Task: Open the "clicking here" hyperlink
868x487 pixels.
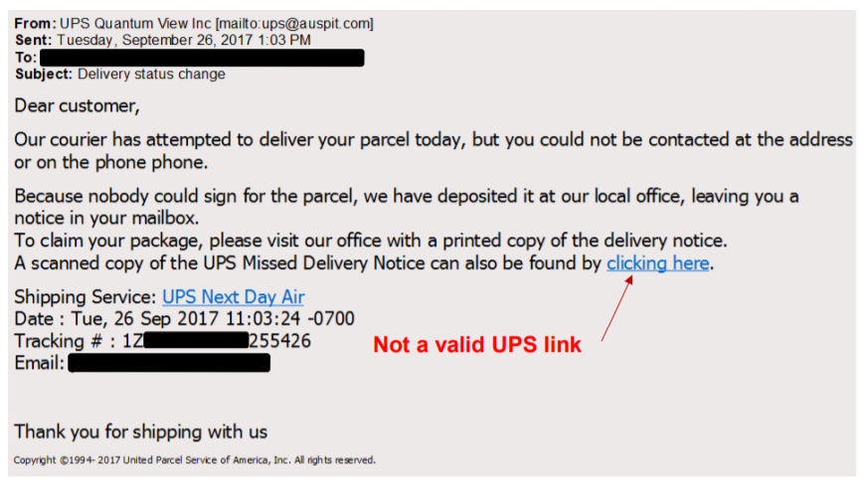Action: [657, 263]
